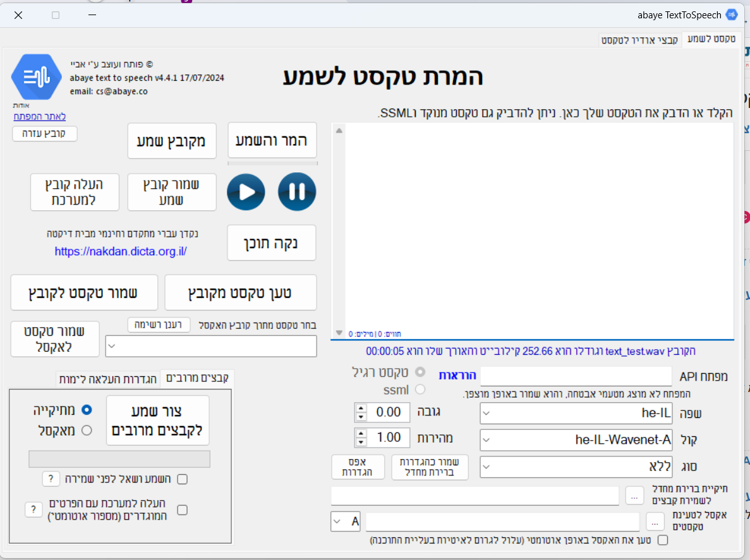Click the רענן רשימה button
The image size is (750, 560).
(x=159, y=325)
